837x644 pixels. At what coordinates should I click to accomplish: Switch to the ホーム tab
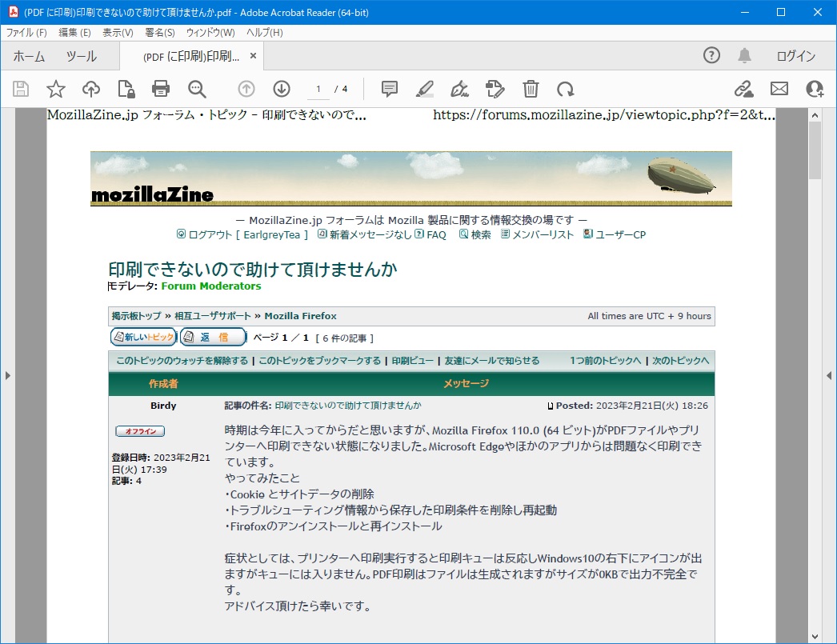pos(29,56)
